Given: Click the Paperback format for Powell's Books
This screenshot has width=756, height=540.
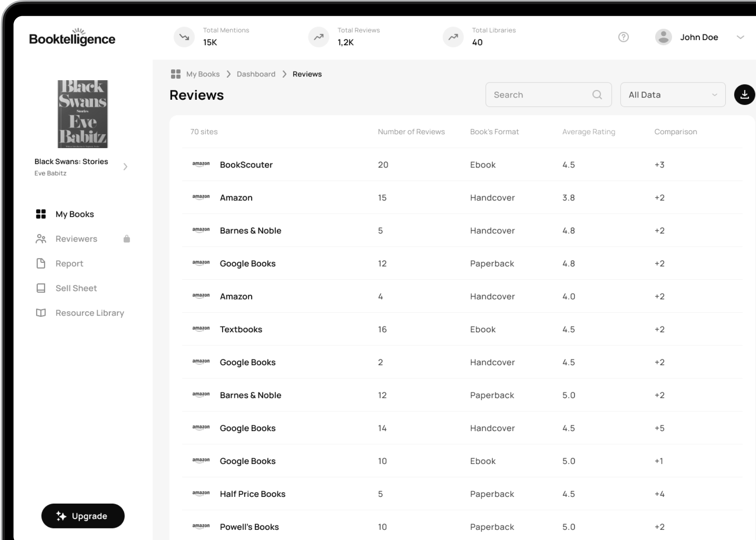Looking at the screenshot, I should coord(492,527).
